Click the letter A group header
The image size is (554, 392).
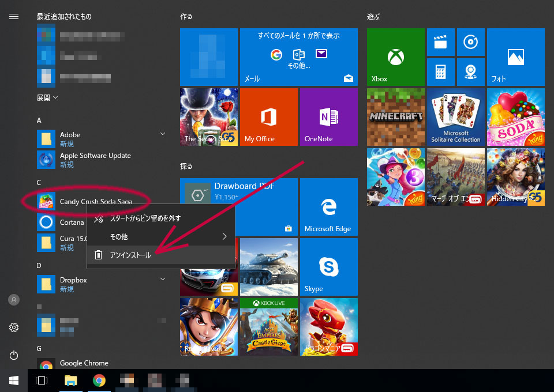tap(39, 120)
